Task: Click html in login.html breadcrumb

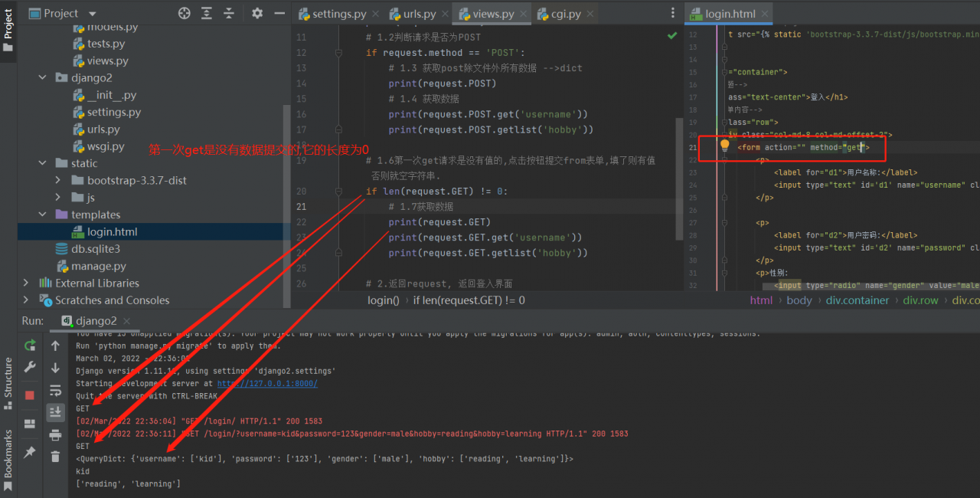Action: [x=761, y=300]
